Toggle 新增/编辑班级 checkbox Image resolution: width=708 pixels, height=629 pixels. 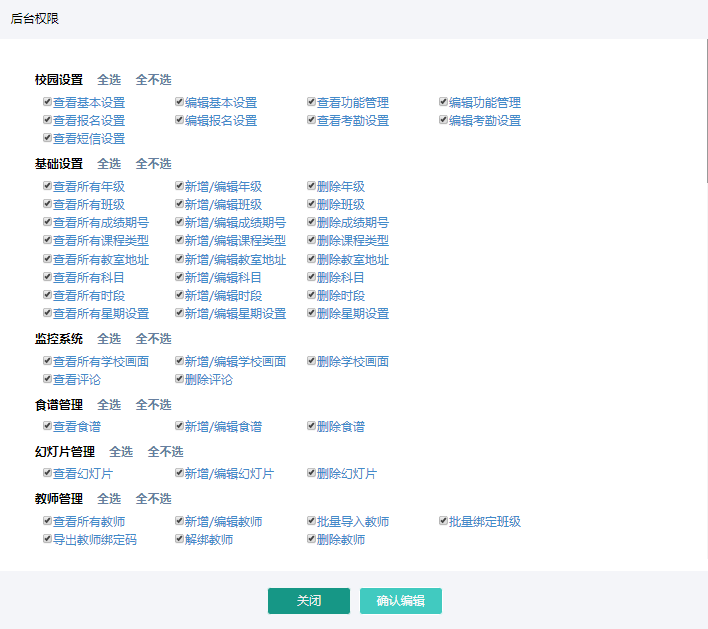click(179, 204)
